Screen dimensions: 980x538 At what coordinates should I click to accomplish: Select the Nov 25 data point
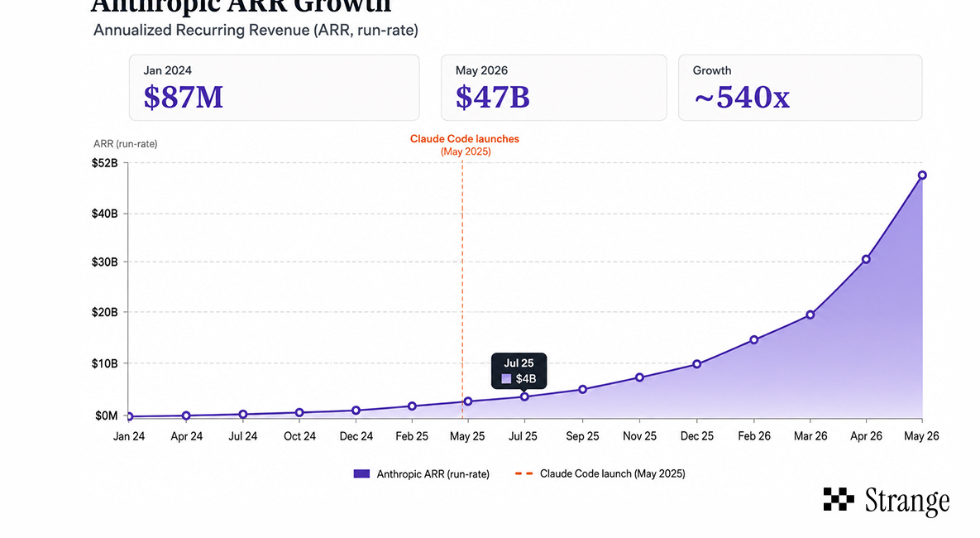tap(639, 377)
